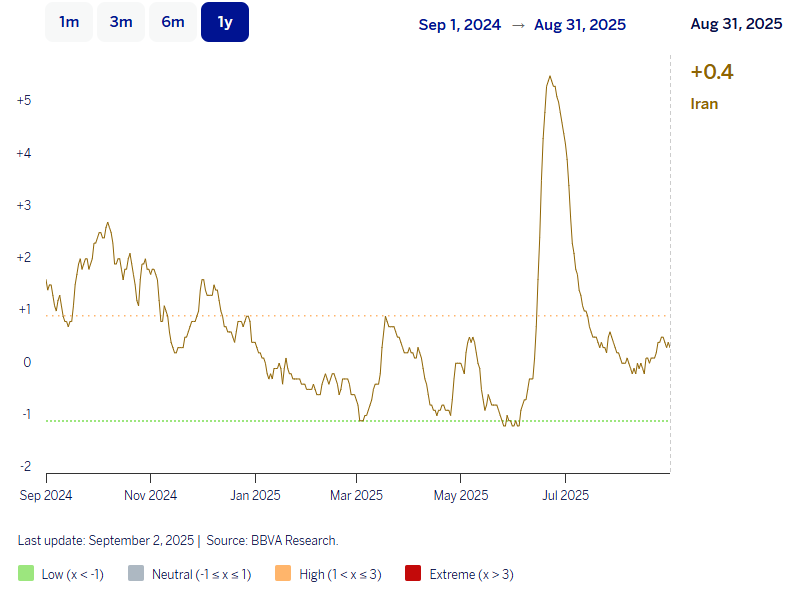
Task: Click the Sep 2024 axis label
Action: coord(46,496)
